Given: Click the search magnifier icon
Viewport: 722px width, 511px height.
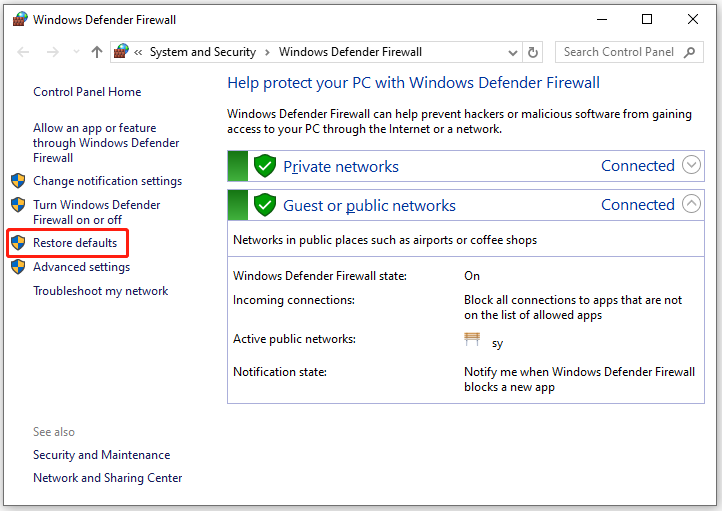Looking at the screenshot, I should click(689, 52).
